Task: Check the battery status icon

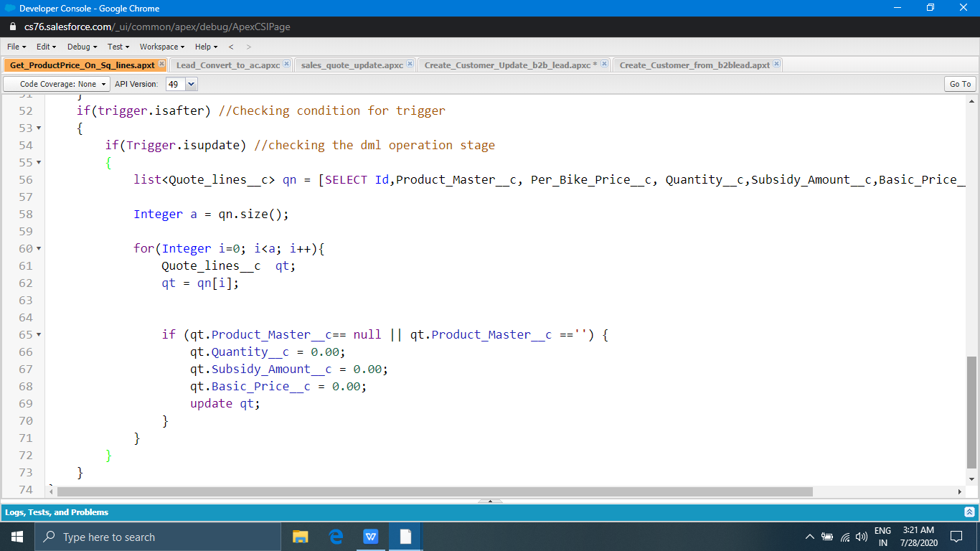Action: point(826,537)
